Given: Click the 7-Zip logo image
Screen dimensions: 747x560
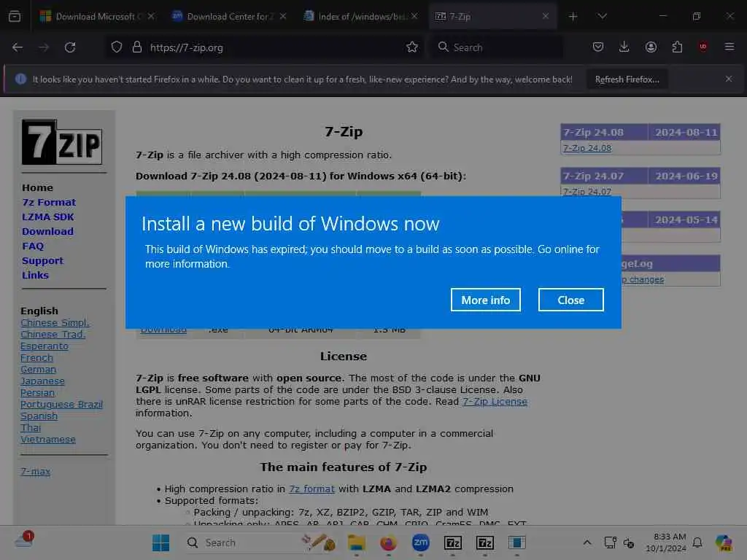Looking at the screenshot, I should (62, 142).
